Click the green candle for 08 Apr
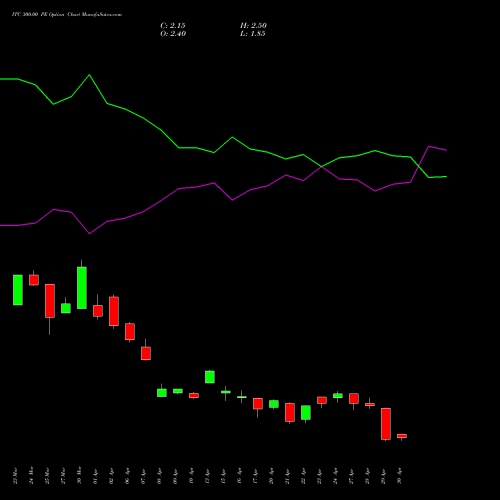 (162, 393)
